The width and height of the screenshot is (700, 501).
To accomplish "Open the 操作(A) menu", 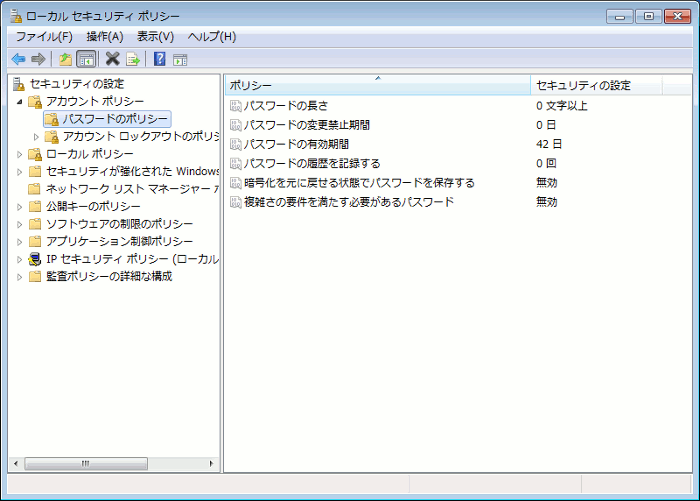I will pos(105,37).
